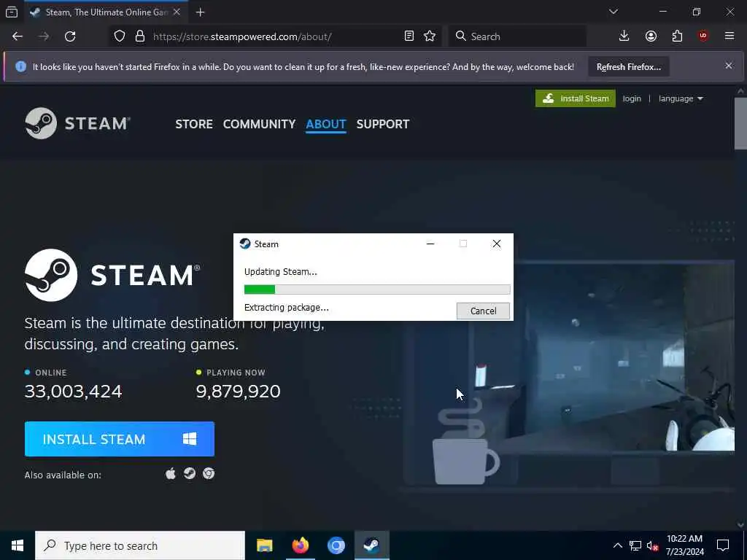Click the SteamOS availability icon

coord(190,473)
